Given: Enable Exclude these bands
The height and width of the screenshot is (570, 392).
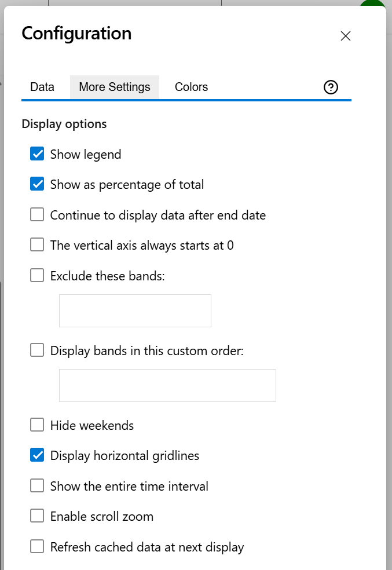Looking at the screenshot, I should (37, 275).
